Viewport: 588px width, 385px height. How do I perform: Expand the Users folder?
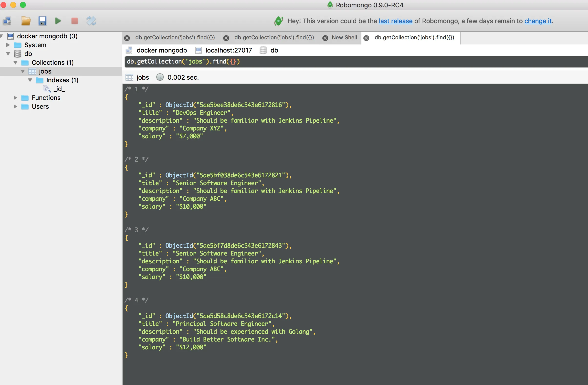coord(15,107)
